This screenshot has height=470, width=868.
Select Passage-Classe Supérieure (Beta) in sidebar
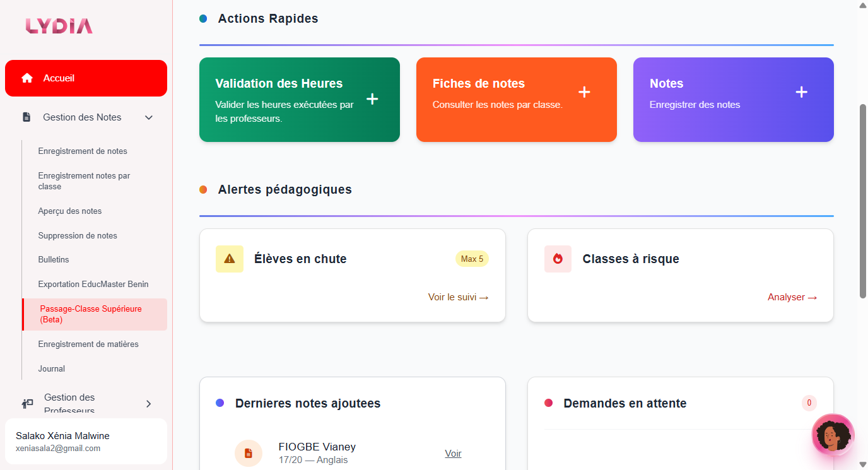pos(90,314)
